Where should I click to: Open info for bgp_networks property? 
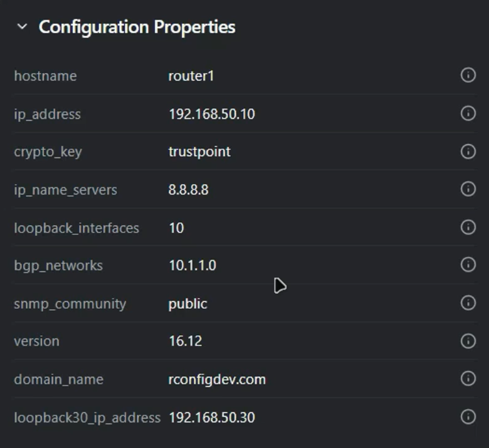coord(468,265)
